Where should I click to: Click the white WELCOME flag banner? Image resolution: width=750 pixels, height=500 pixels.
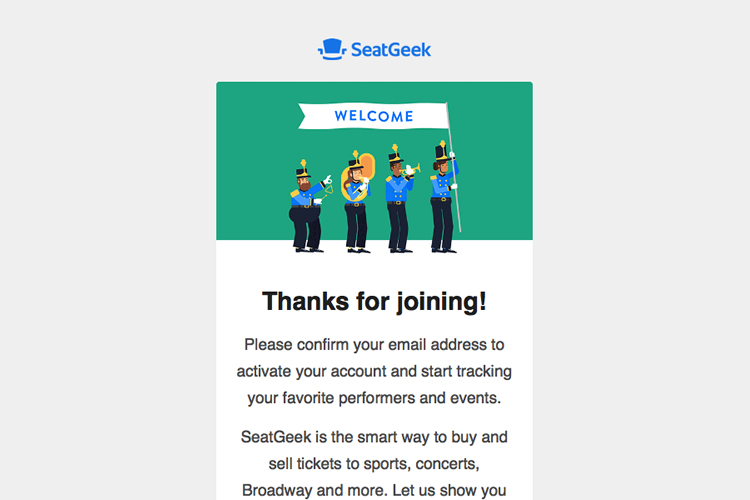374,116
